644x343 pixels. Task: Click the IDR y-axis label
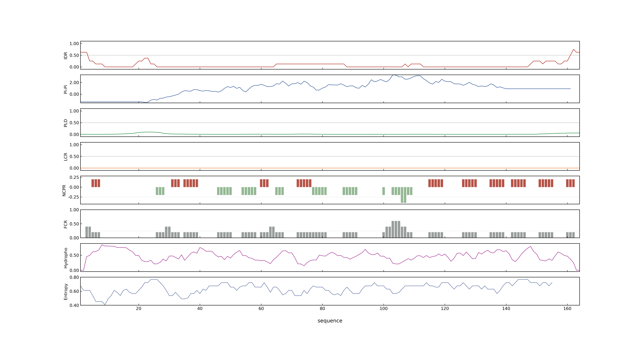[66, 55]
